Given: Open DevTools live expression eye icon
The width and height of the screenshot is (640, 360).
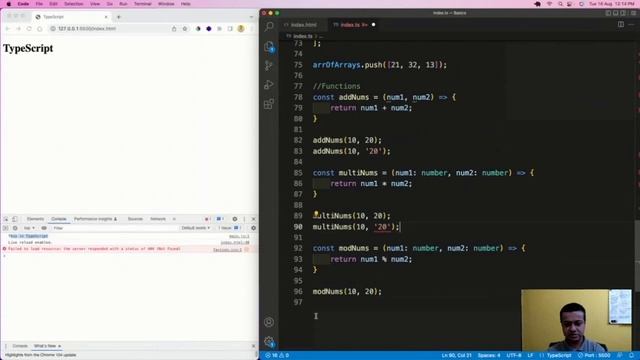Looking at the screenshot, I should (44, 228).
